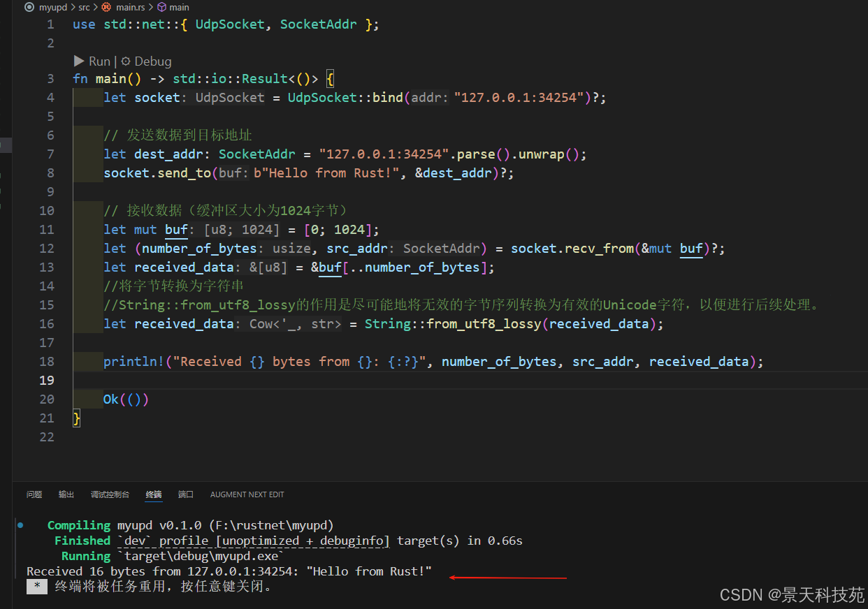This screenshot has height=609, width=868.
Task: Click the bind method call on line 4
Action: click(387, 97)
